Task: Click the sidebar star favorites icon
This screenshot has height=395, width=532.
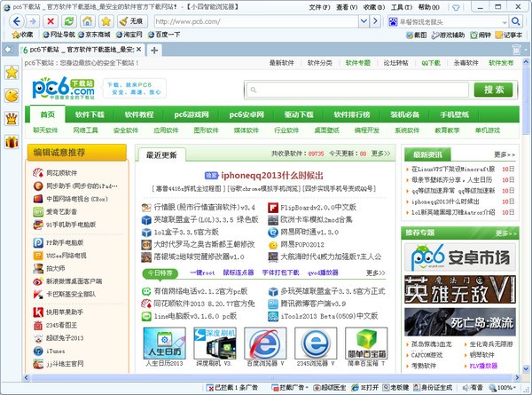Action: click(x=12, y=73)
